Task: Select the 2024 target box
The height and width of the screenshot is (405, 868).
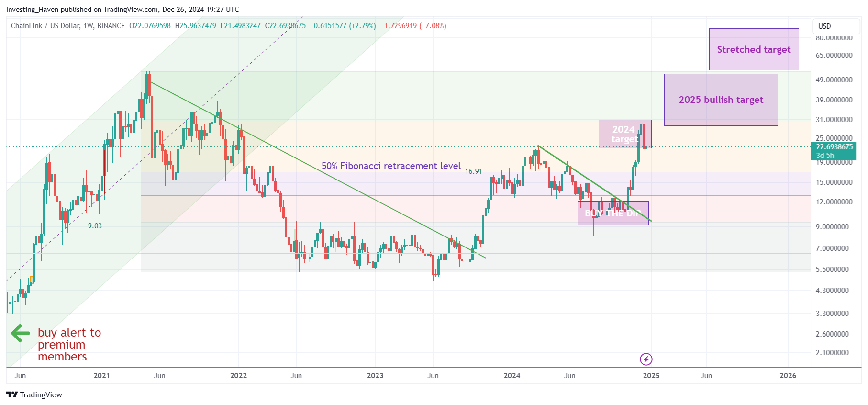Action: pyautogui.click(x=625, y=134)
